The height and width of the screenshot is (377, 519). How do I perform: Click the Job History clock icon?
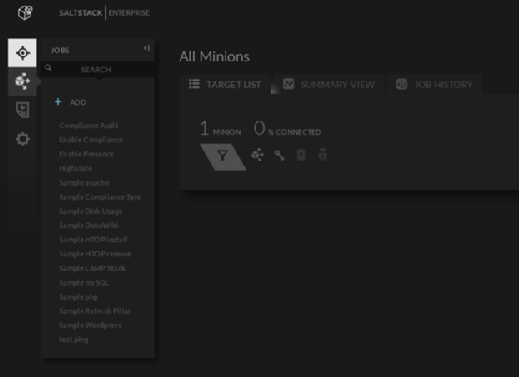402,84
